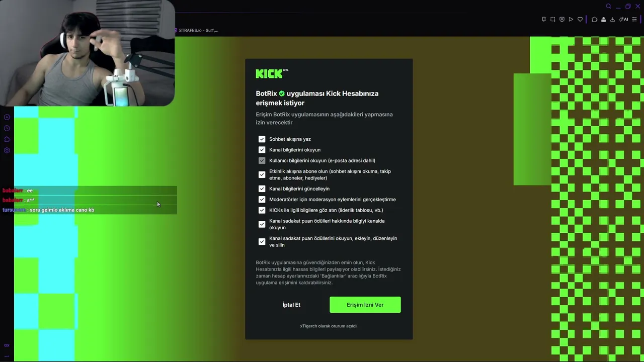Open the three-dot more menu in sidebar
This screenshot has height=362, width=644.
(x=7, y=355)
